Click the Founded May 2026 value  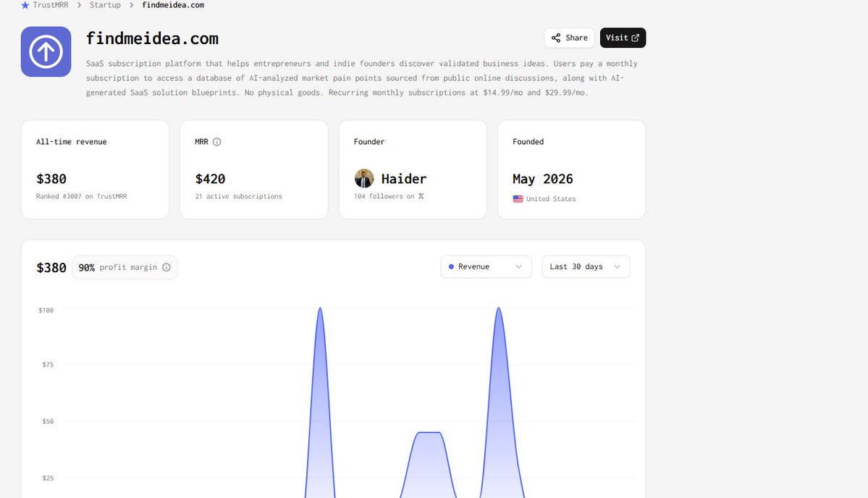pyautogui.click(x=542, y=179)
